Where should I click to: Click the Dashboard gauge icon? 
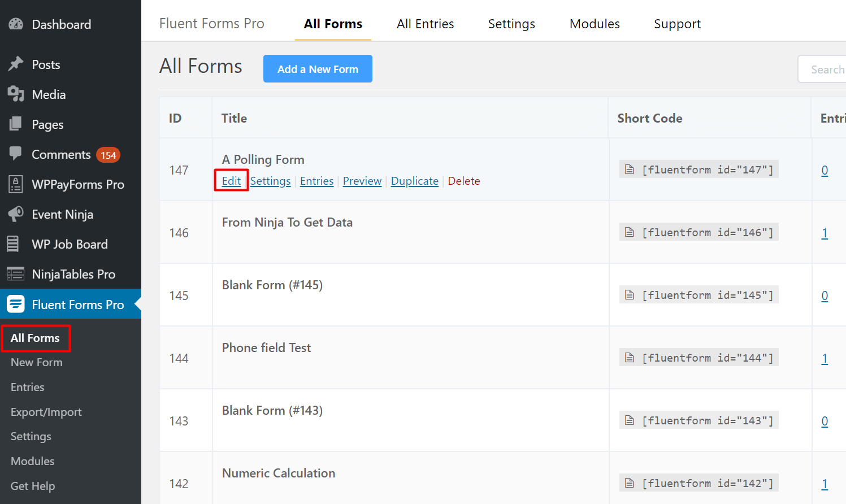point(16,24)
